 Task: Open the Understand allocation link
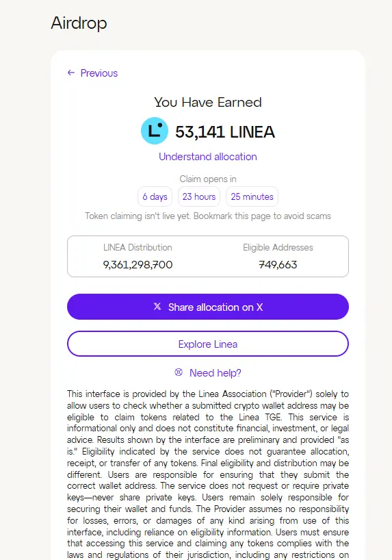coord(208,156)
